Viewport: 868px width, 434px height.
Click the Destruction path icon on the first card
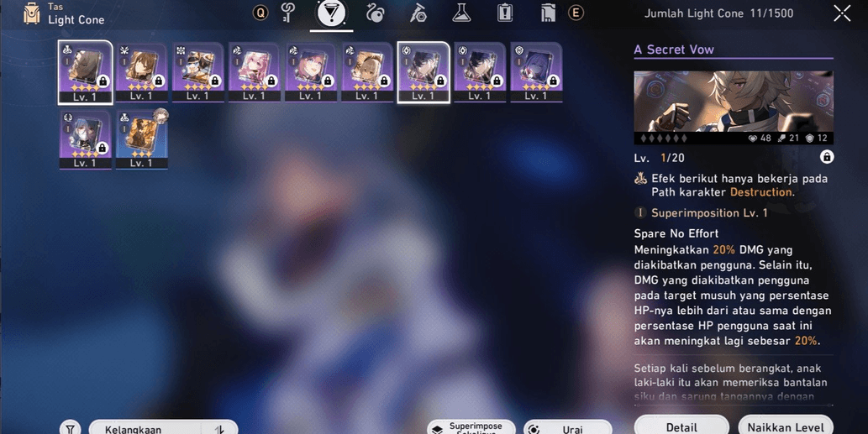(x=67, y=50)
